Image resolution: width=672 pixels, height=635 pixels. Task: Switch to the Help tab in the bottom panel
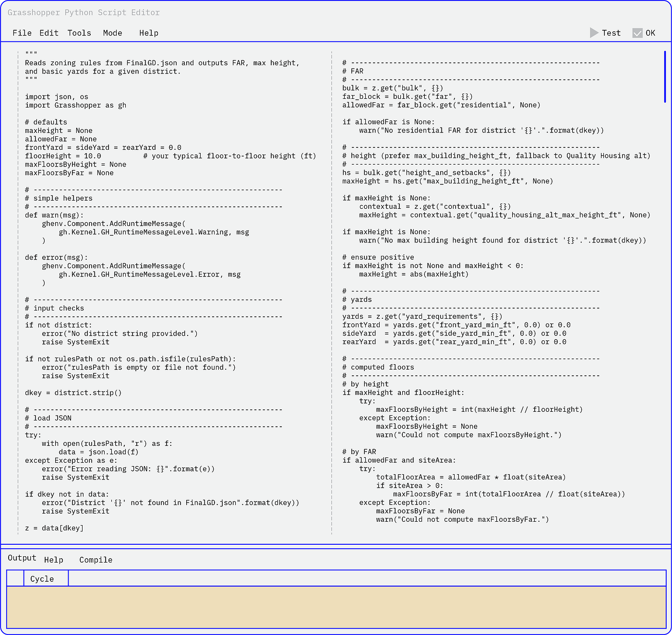54,560
